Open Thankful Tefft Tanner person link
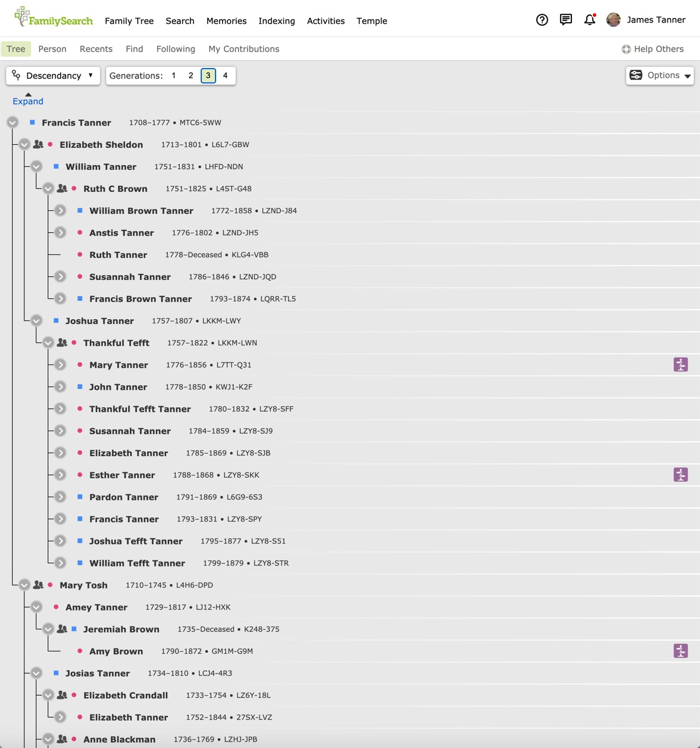Image resolution: width=700 pixels, height=748 pixels. point(140,409)
